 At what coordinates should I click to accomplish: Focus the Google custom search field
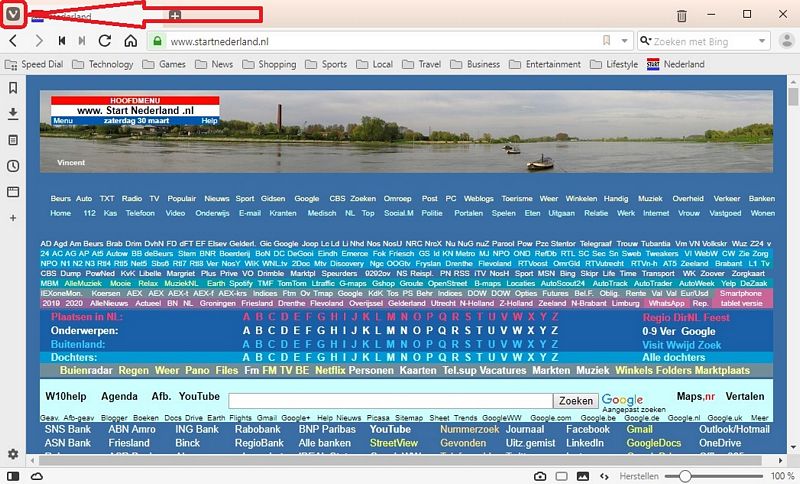tap(391, 401)
